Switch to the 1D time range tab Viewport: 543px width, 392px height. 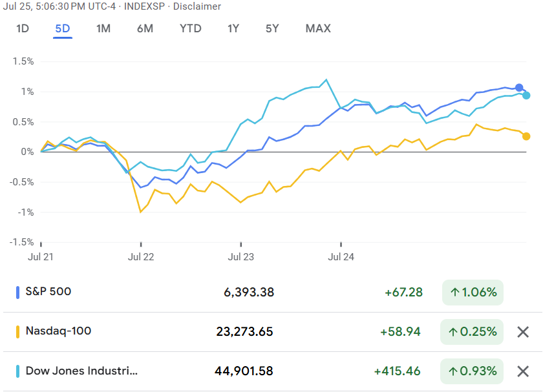(23, 28)
